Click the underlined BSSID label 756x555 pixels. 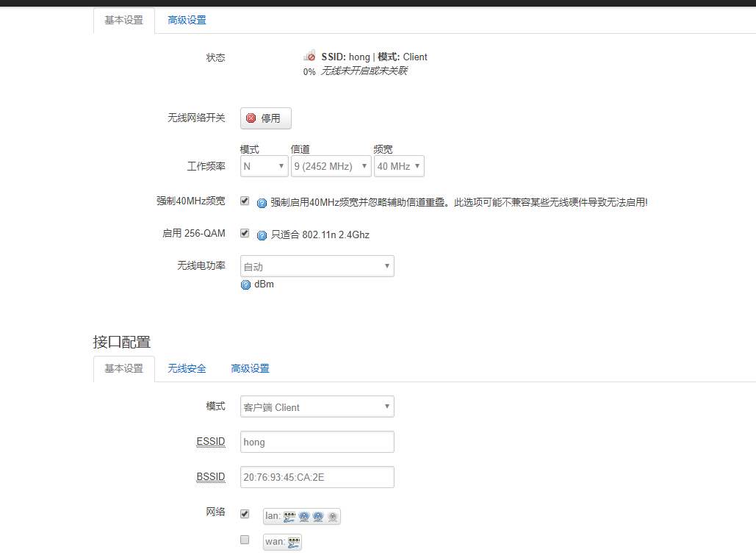[x=211, y=476]
